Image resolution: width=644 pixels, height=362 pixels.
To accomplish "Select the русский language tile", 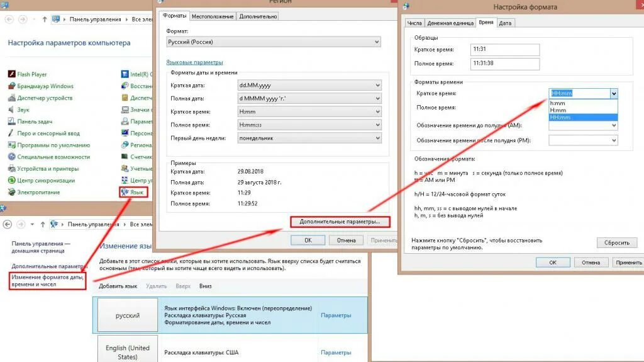I will click(127, 315).
